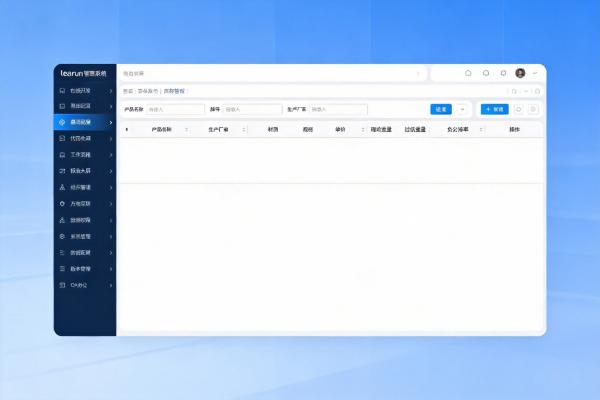Expand the ninth sidebar item's chevron
The image size is (600, 400).
pos(111,220)
